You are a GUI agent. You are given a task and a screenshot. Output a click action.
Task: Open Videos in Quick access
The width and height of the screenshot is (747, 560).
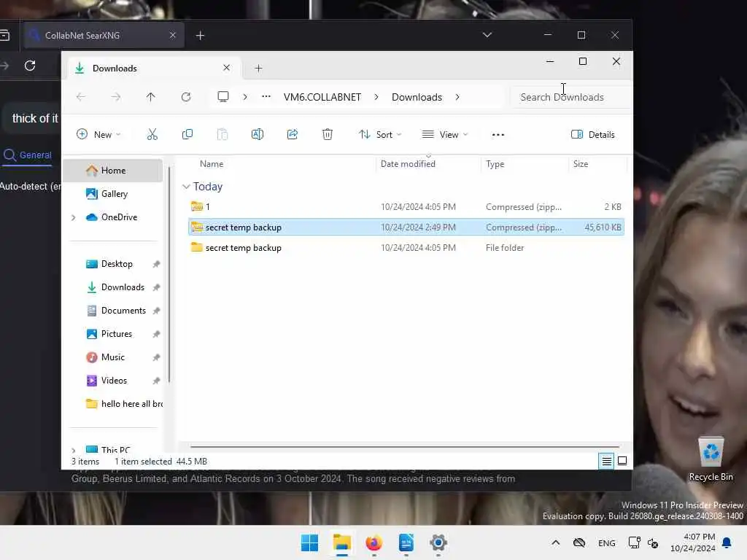(x=115, y=381)
